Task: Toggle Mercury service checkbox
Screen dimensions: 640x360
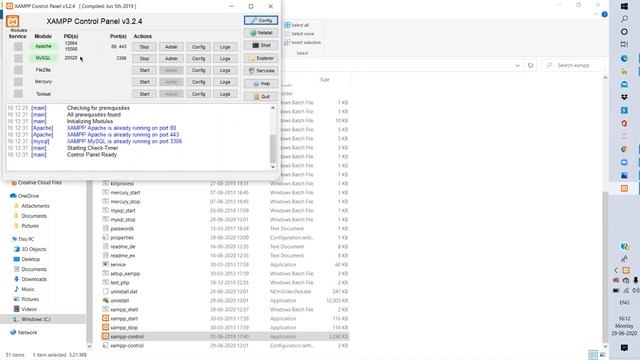Action: click(x=18, y=82)
